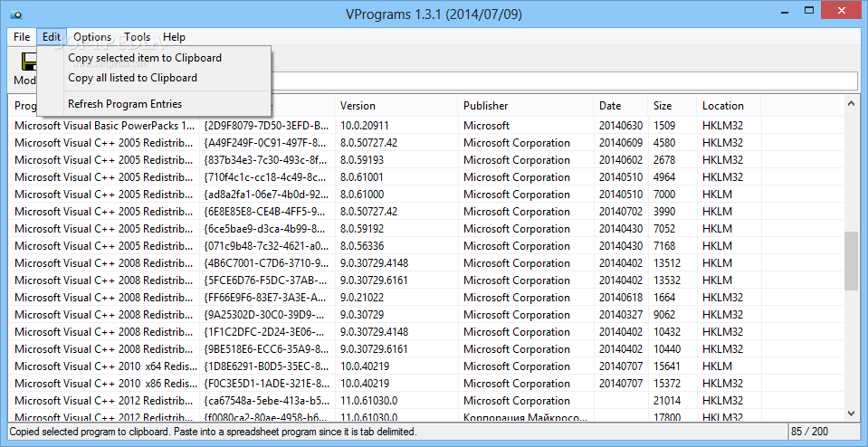The height and width of the screenshot is (447, 868).
Task: Click into the search filter text field
Action: pos(564,81)
